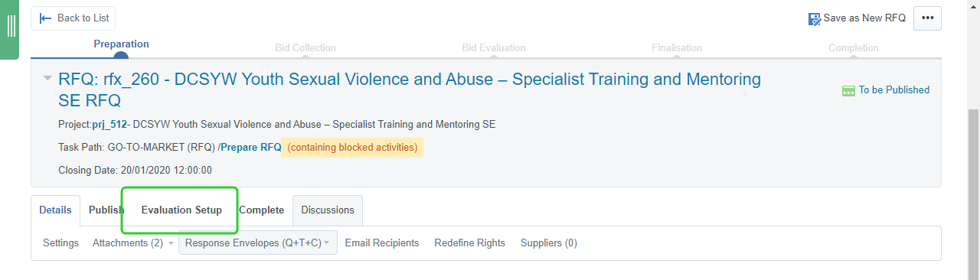Open the prj_512 project link
Image resolution: width=980 pixels, height=280 pixels.
click(109, 124)
